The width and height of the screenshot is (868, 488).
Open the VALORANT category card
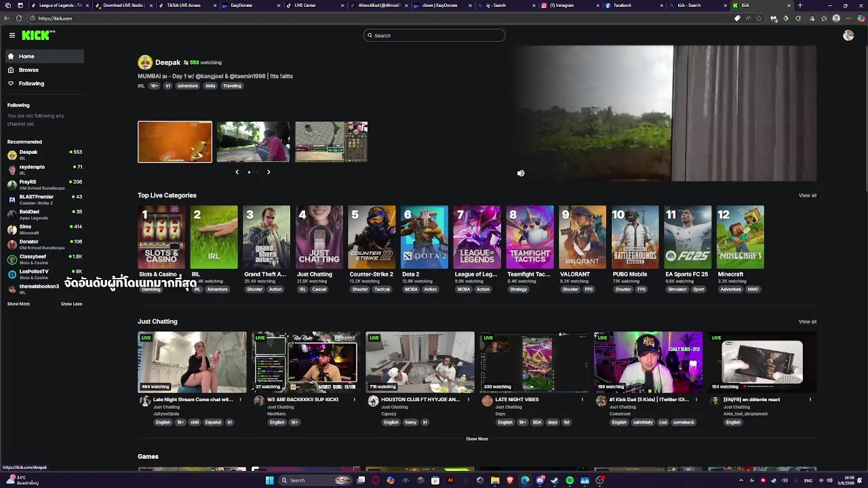(583, 237)
